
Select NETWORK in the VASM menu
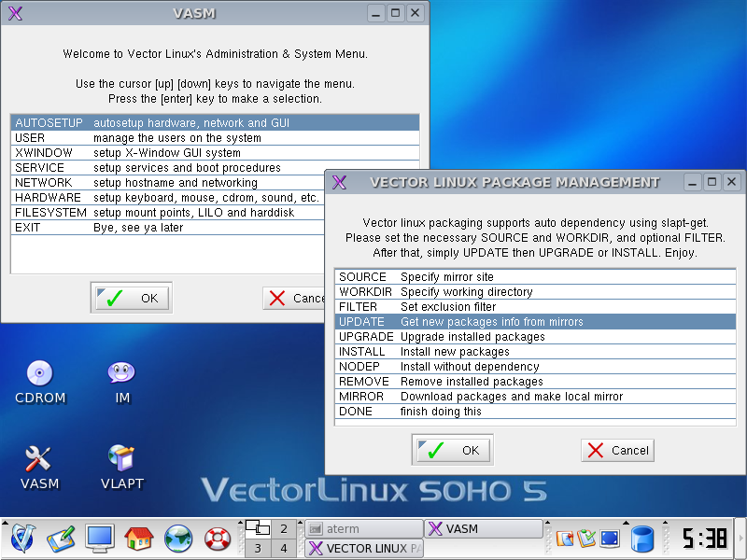pyautogui.click(x=168, y=182)
